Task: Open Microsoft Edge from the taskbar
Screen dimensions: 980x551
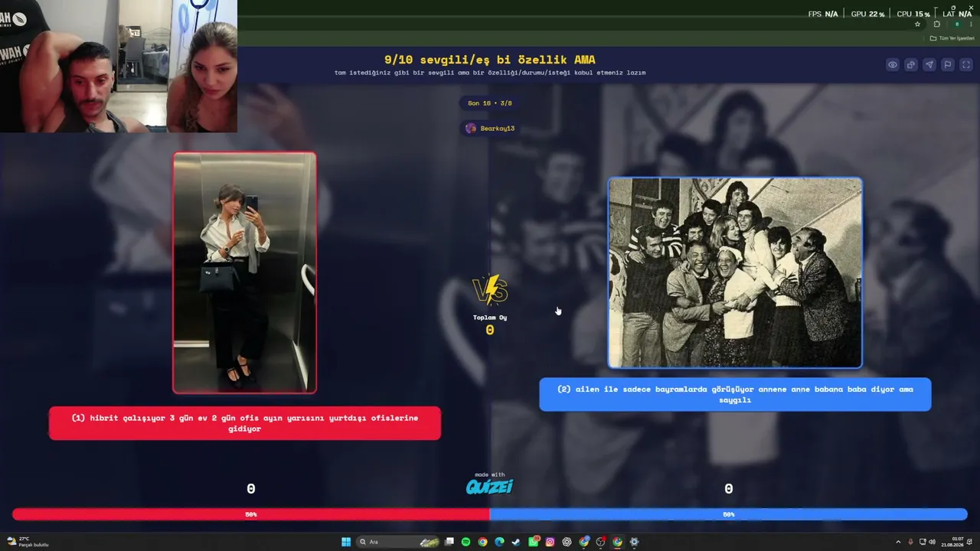Action: pyautogui.click(x=499, y=542)
